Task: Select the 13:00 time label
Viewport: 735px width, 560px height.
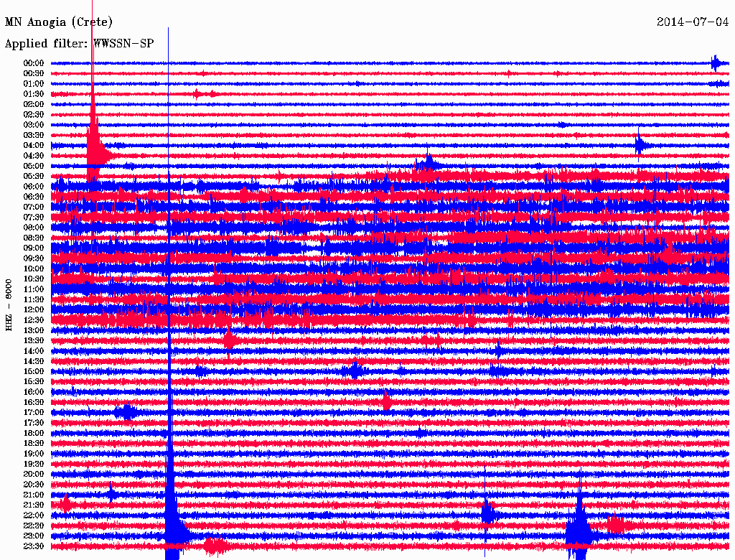Action: pos(34,330)
